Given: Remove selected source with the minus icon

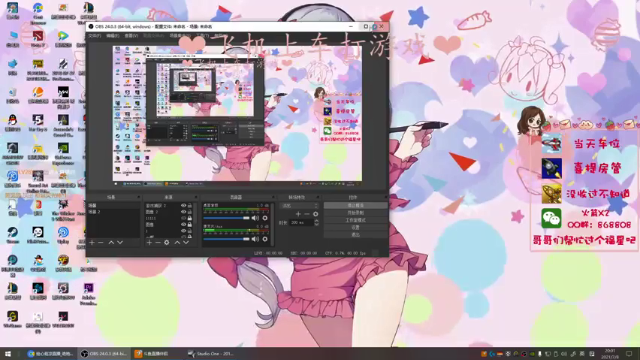Looking at the screenshot, I should coord(158,242).
